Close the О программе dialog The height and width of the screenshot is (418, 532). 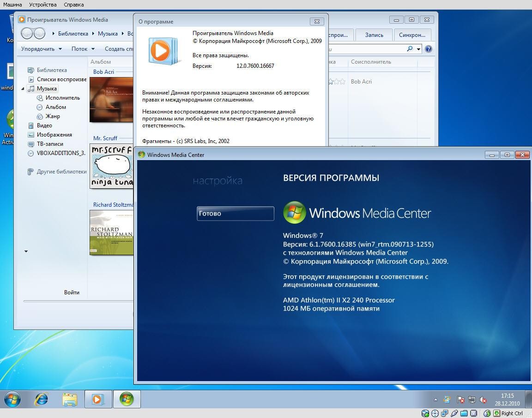pos(317,21)
